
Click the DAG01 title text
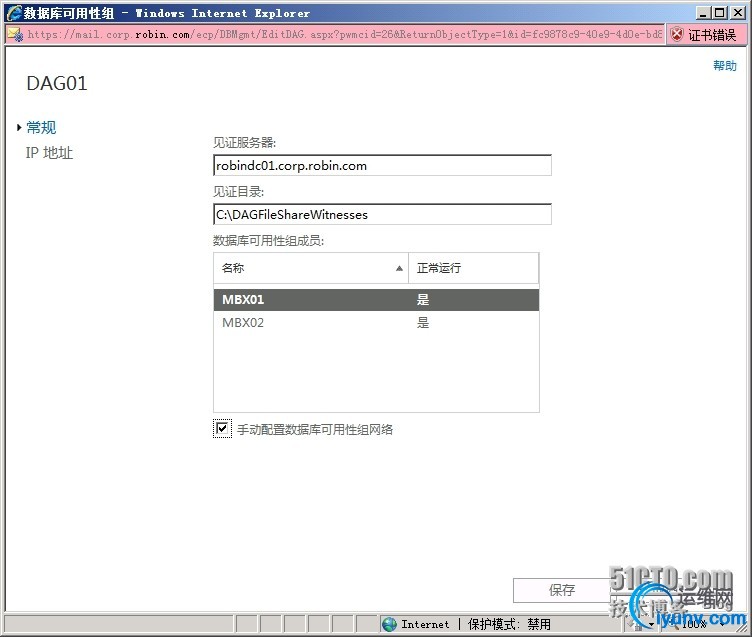[x=57, y=83]
